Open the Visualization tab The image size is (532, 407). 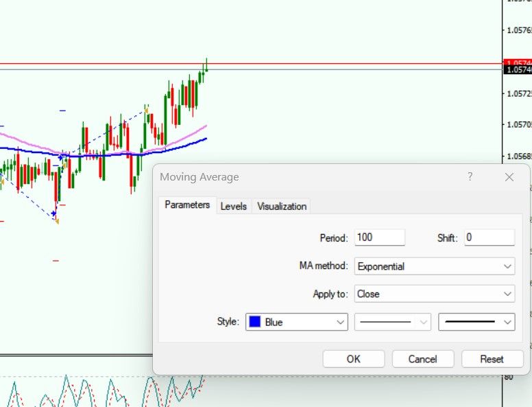(282, 206)
